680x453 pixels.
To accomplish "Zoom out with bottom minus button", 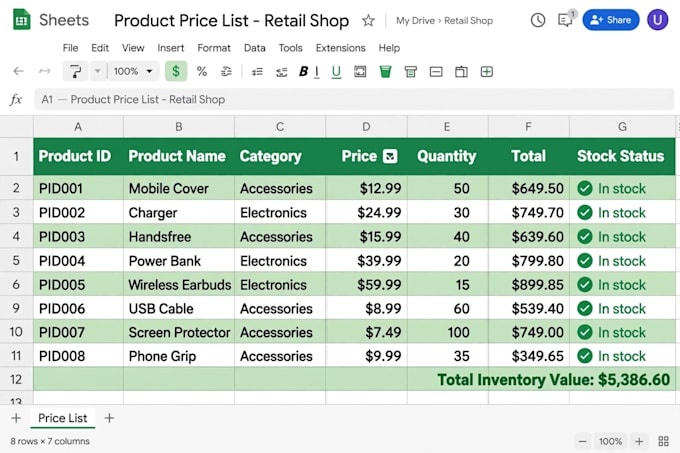I will pos(582,441).
